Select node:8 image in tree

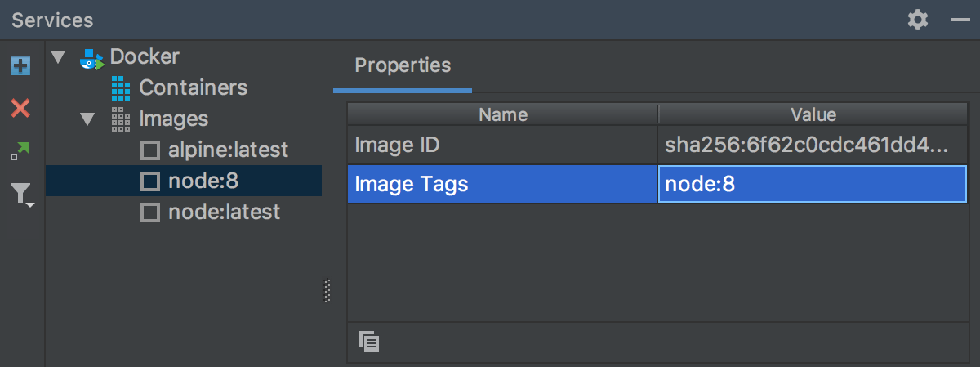pyautogui.click(x=184, y=181)
